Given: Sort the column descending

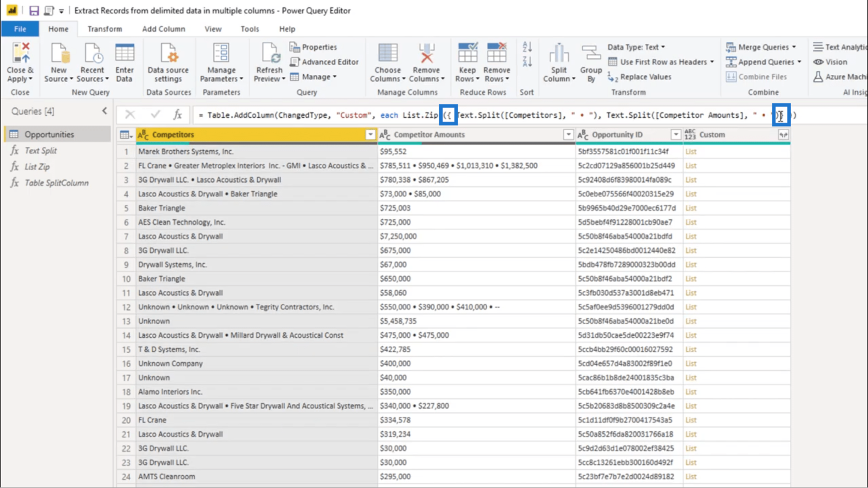Looking at the screenshot, I should (527, 62).
